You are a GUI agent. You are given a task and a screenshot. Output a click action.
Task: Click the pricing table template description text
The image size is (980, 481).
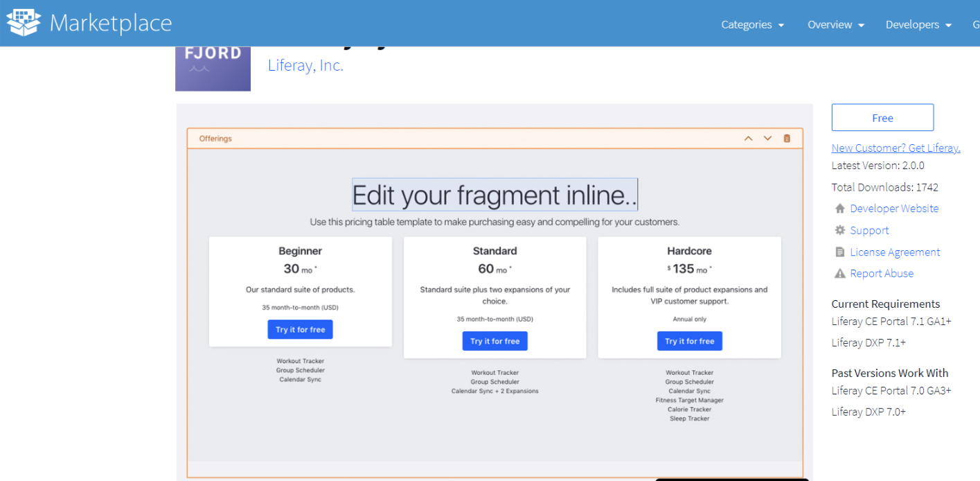(x=495, y=222)
